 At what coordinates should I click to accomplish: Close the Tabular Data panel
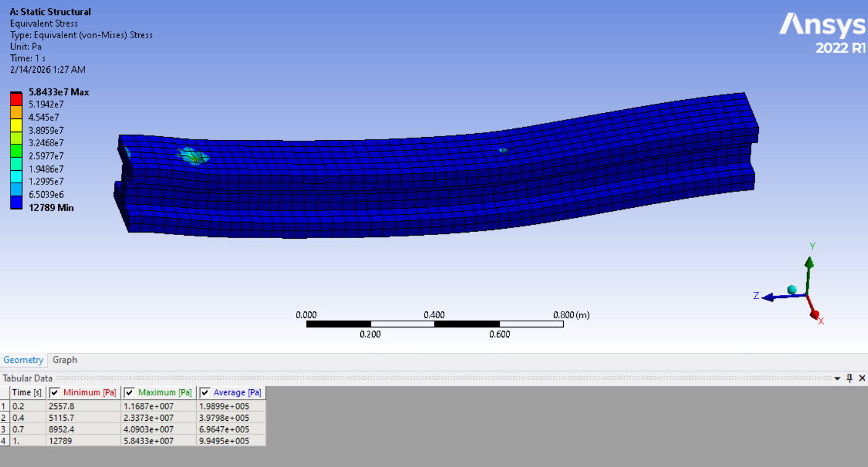(862, 378)
